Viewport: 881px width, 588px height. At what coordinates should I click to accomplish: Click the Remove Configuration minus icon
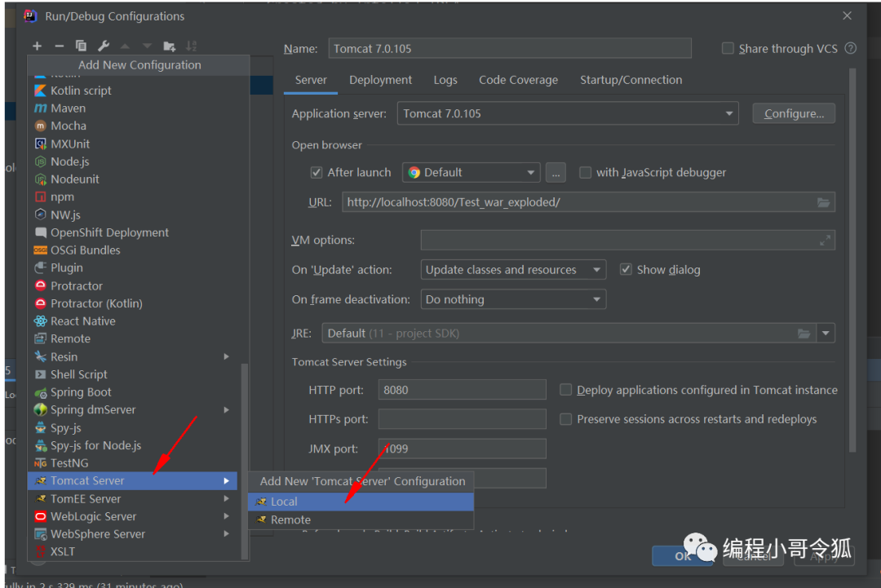click(59, 46)
